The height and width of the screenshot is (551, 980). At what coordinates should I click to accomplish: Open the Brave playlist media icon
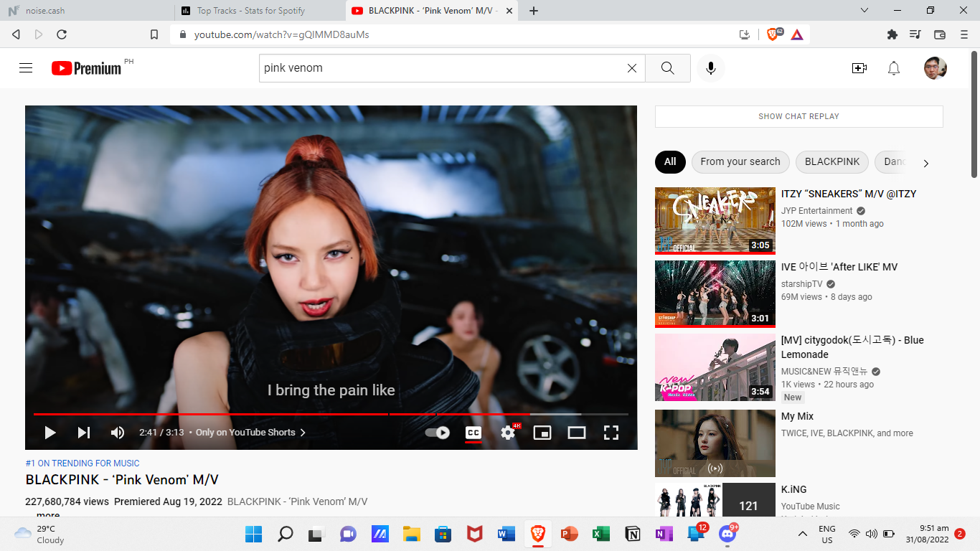coord(915,34)
